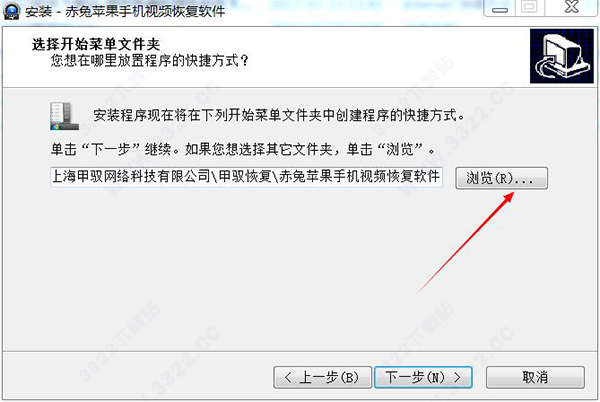Click the greyed-out maximize button
This screenshot has height=402, width=600.
[x=530, y=8]
